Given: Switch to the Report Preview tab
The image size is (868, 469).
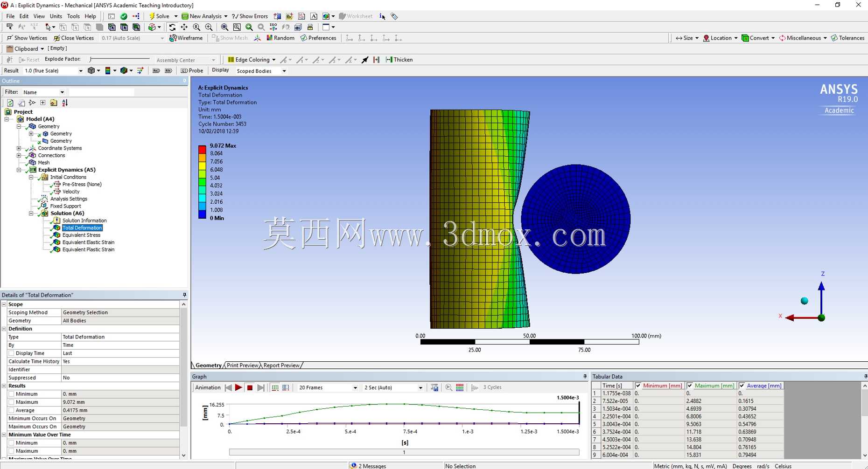Looking at the screenshot, I should pyautogui.click(x=281, y=366).
